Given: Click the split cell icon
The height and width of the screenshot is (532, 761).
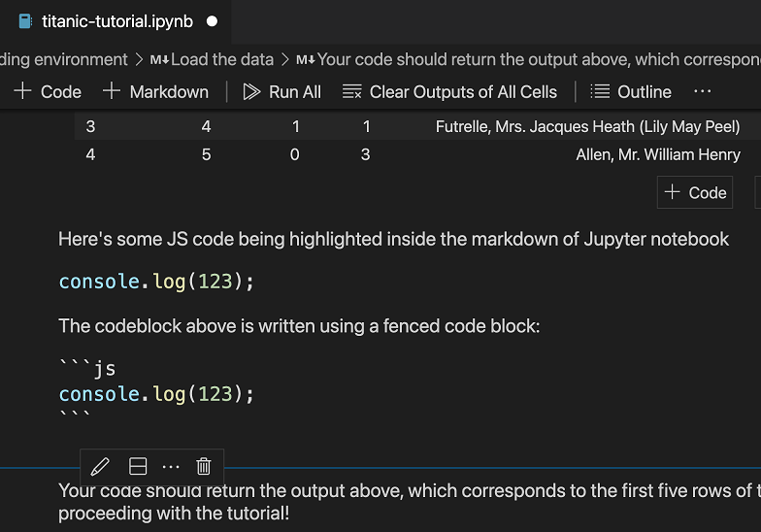Looking at the screenshot, I should coord(138,466).
